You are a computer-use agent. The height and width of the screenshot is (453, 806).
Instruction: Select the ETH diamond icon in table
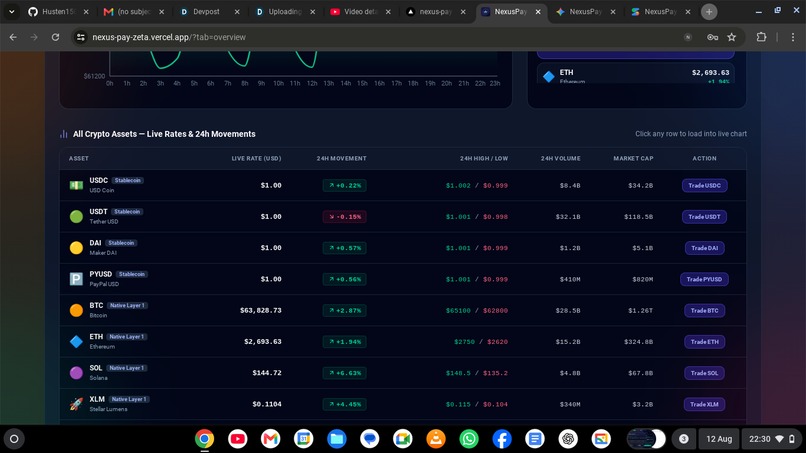(76, 341)
